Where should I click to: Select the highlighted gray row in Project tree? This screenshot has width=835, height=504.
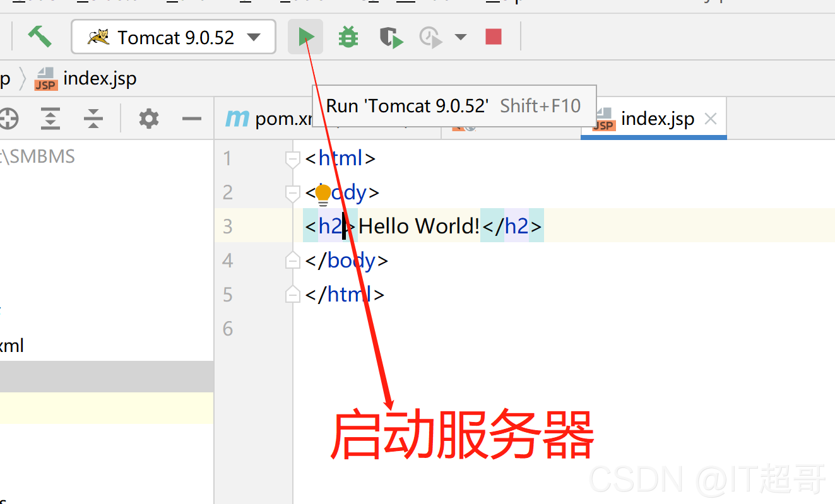[107, 377]
